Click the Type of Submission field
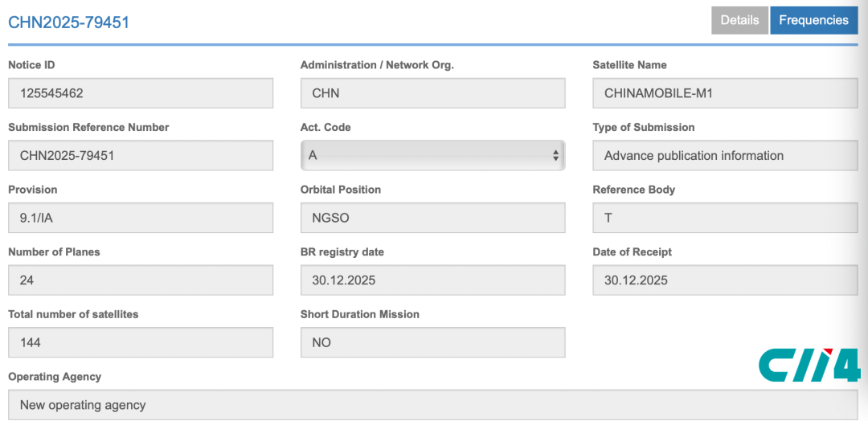 point(725,156)
